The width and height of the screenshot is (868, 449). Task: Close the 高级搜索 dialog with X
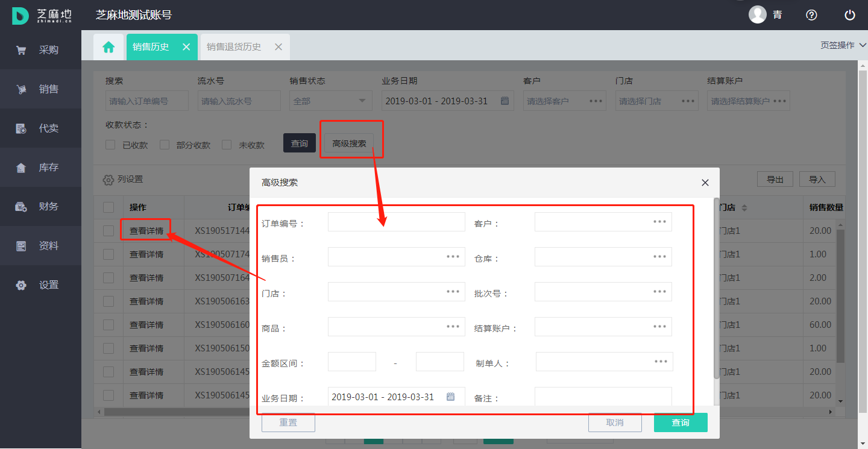coord(705,183)
